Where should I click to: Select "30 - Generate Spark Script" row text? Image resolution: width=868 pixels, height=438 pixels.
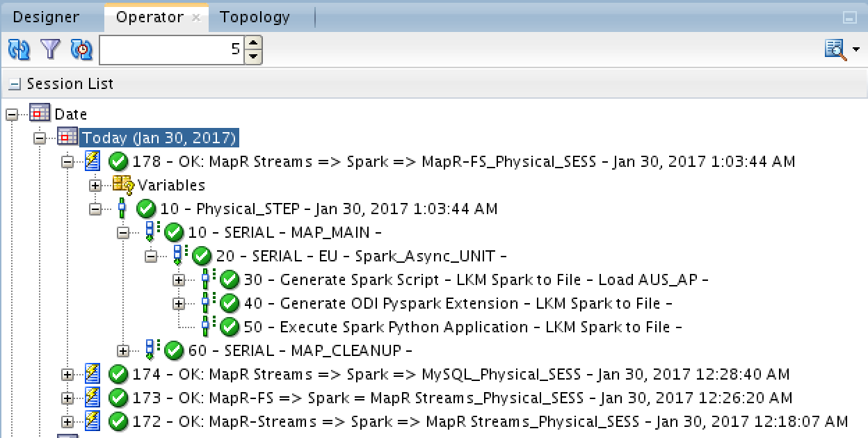(x=476, y=279)
